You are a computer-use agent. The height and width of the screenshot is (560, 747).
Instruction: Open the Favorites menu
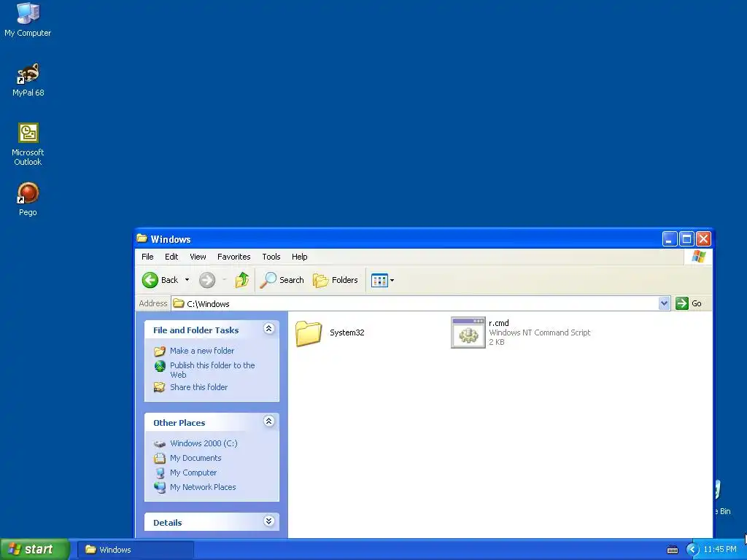pos(234,257)
